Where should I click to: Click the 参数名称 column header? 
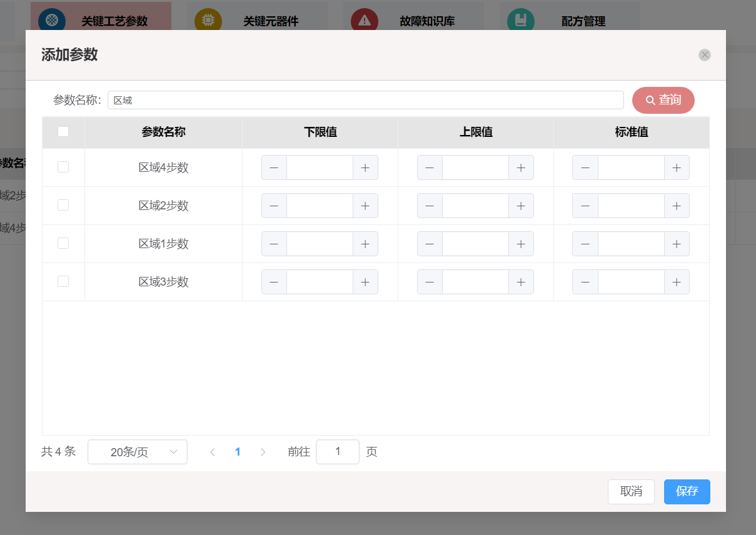click(x=163, y=132)
